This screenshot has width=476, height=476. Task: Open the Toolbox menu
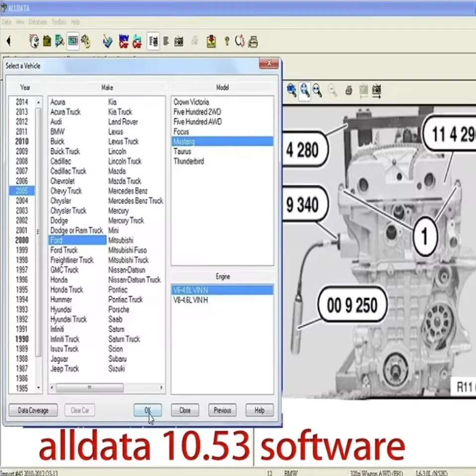[59, 22]
